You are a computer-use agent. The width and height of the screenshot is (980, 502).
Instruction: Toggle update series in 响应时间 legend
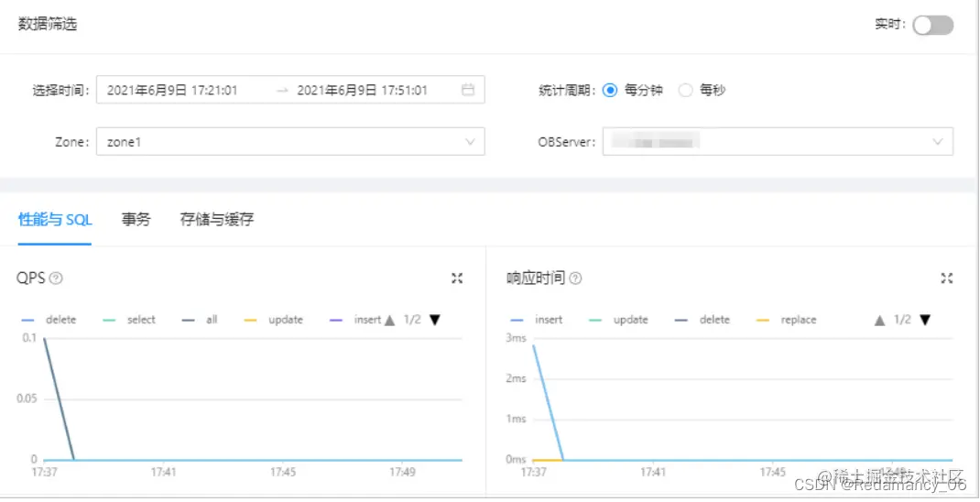[x=618, y=320]
